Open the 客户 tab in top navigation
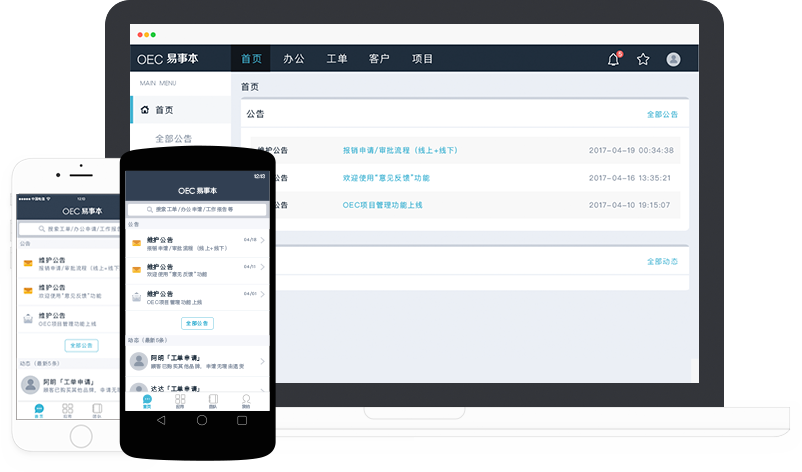 379,59
